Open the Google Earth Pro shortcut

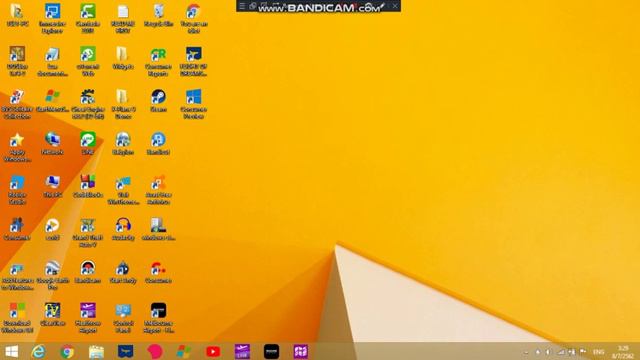[52, 268]
